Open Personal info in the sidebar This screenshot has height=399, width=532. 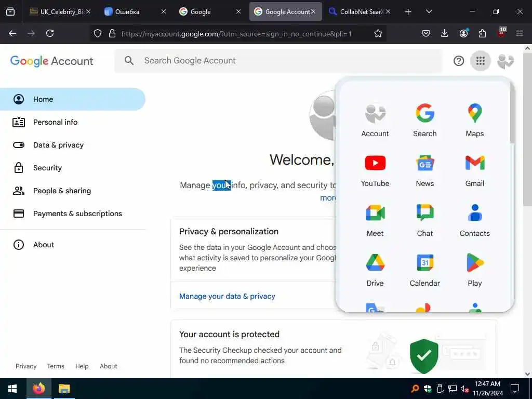73,122
